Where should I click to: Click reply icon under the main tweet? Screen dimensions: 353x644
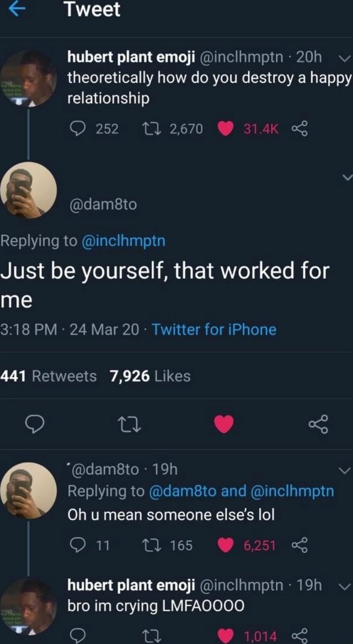(36, 424)
